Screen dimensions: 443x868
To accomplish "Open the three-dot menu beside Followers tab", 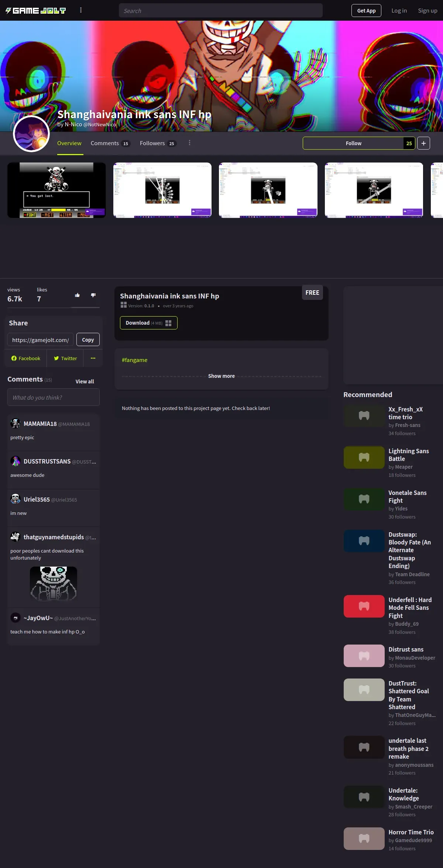I will click(x=189, y=143).
